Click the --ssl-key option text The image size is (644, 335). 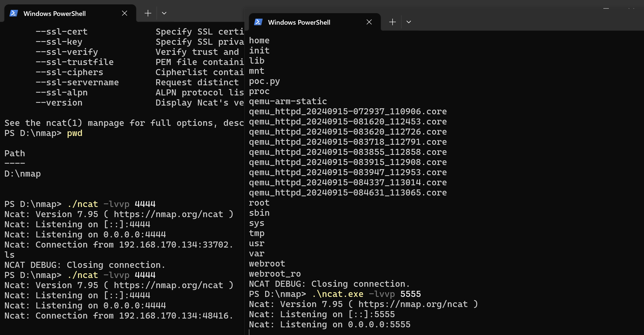click(x=59, y=42)
